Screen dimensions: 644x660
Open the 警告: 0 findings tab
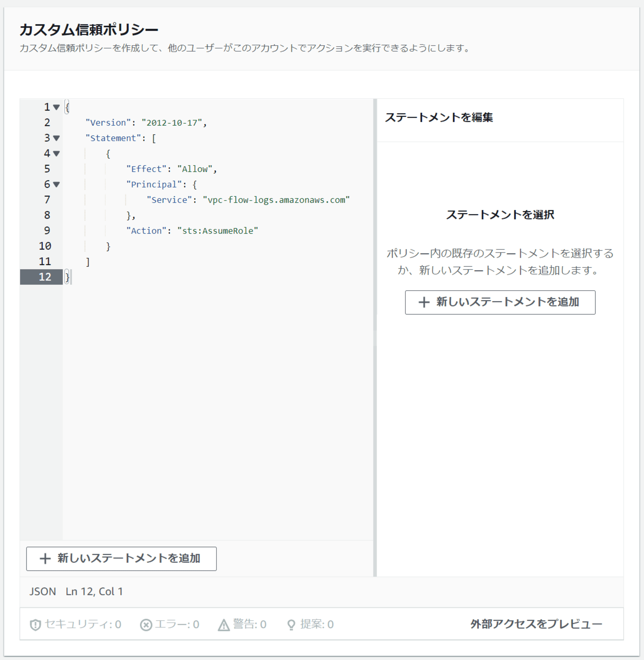point(242,624)
